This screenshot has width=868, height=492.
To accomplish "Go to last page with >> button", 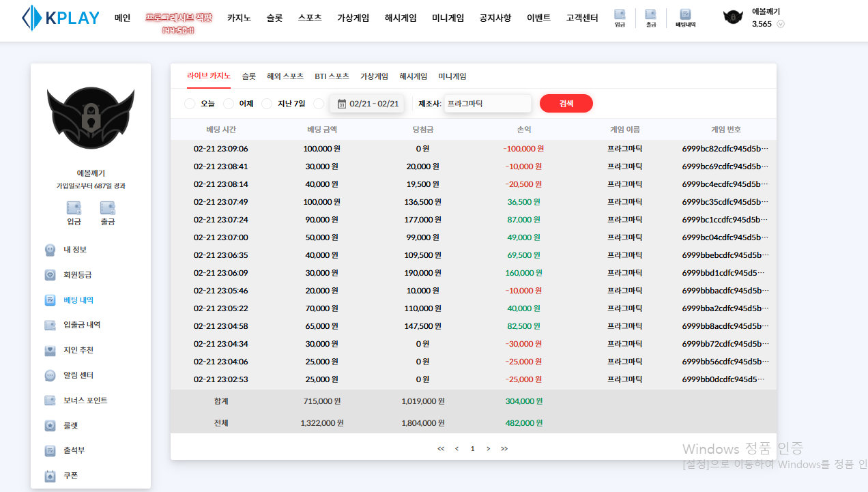I will click(504, 448).
